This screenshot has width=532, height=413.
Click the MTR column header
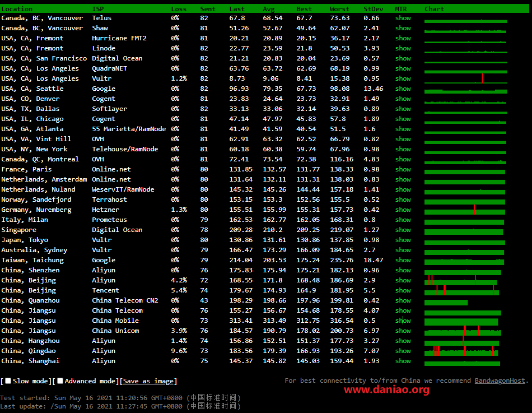coord(401,9)
